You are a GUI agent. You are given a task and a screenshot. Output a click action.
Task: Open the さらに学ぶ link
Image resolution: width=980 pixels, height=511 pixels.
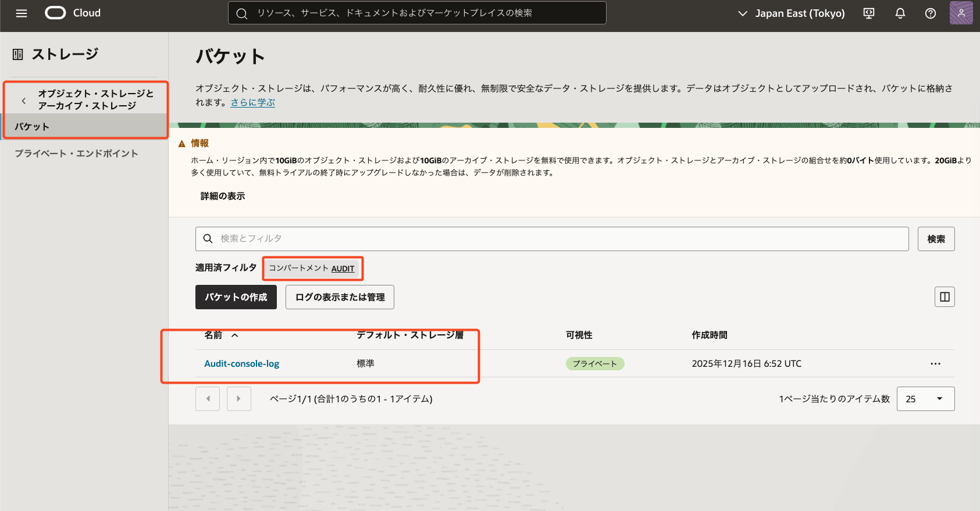click(252, 102)
